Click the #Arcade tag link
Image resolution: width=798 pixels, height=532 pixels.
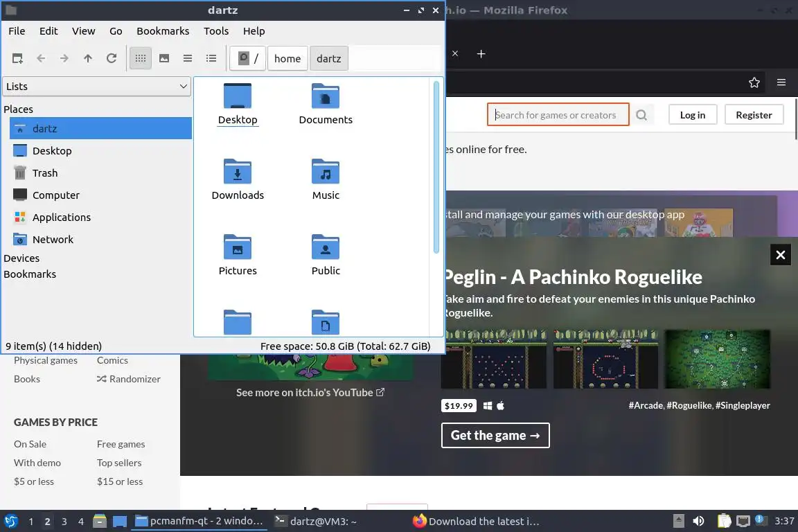tap(646, 405)
